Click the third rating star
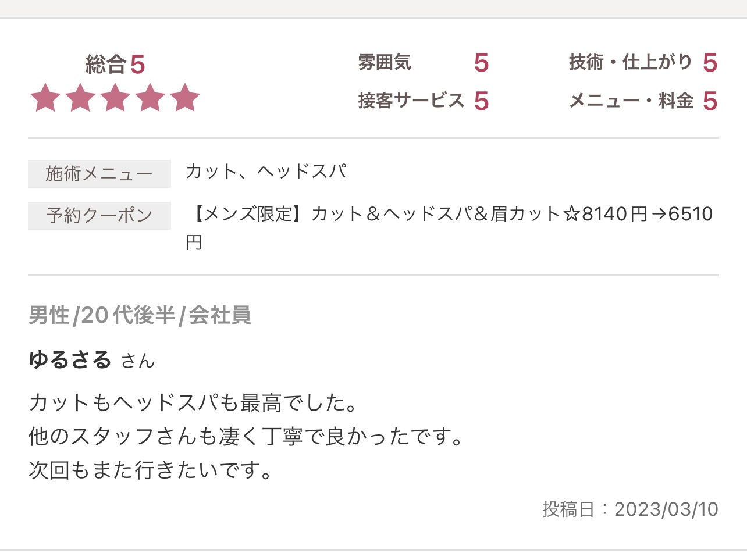Screen dimensions: 747x560 point(115,97)
